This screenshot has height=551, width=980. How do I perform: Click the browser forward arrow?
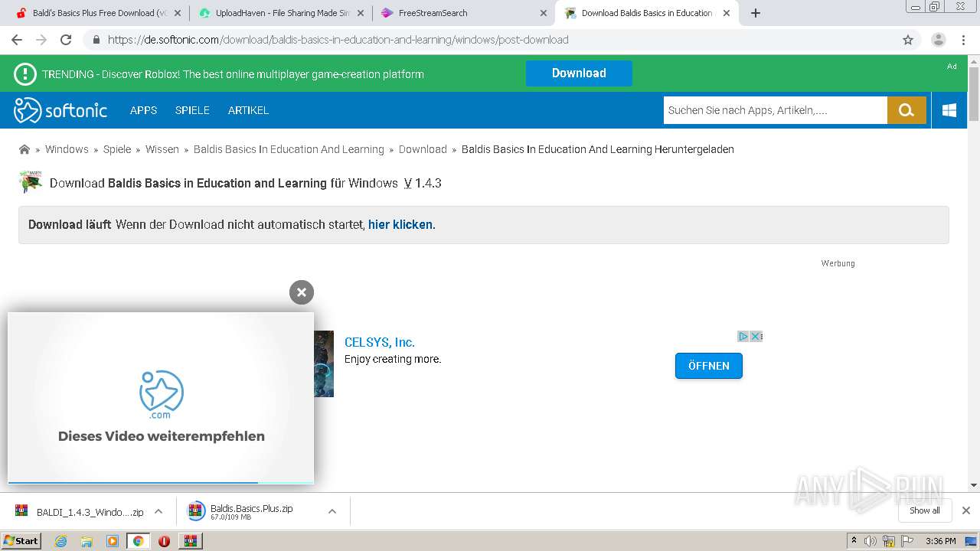pyautogui.click(x=41, y=40)
